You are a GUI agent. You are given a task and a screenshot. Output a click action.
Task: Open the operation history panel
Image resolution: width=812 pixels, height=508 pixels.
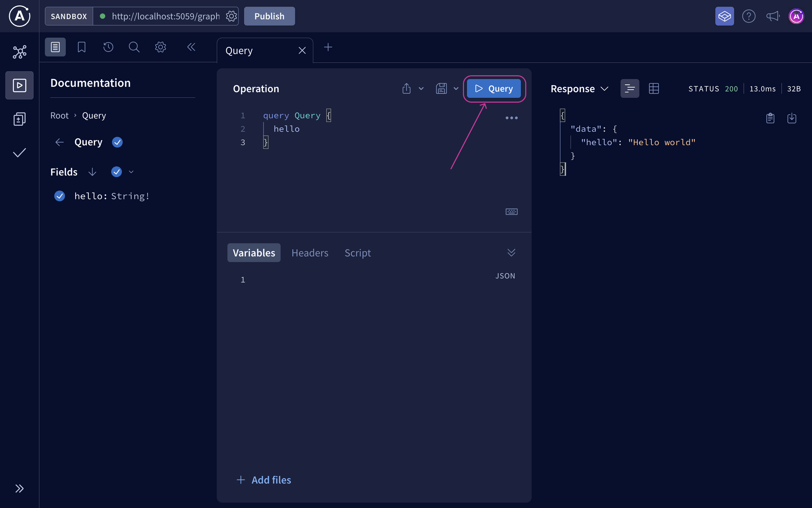108,47
